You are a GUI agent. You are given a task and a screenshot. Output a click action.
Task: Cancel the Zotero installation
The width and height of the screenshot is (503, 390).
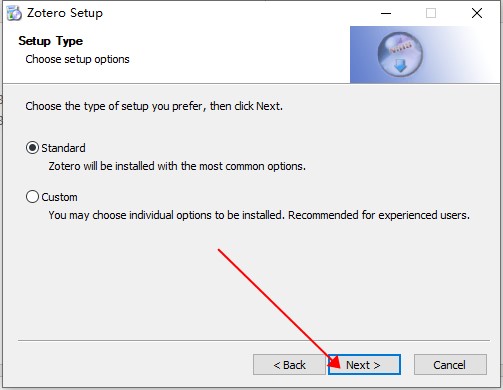(x=450, y=365)
